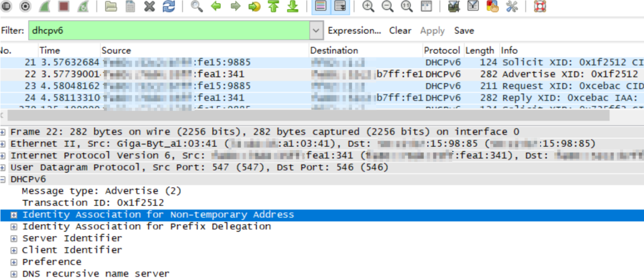The image size is (644, 279).
Task: Select packet 21 Solicit row
Action: [x=322, y=62]
